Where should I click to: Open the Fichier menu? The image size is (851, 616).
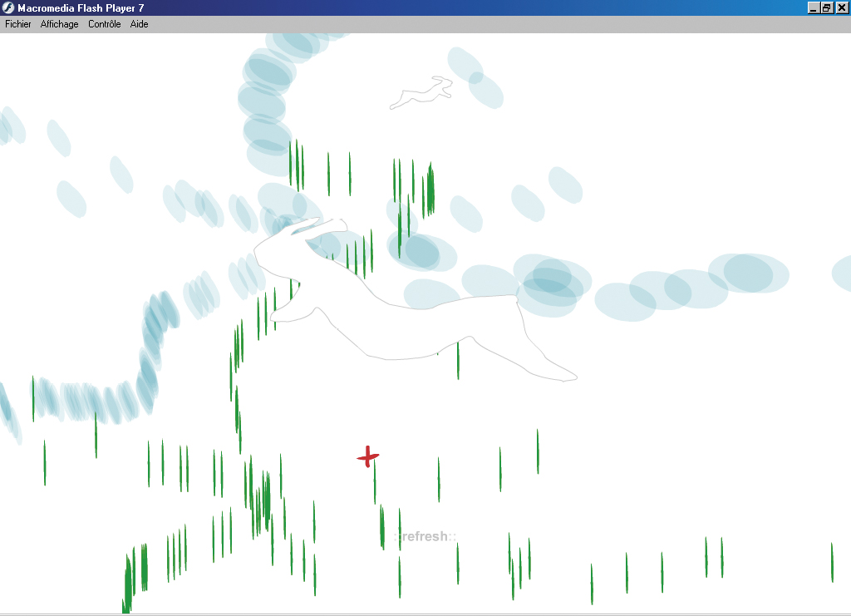coord(18,24)
